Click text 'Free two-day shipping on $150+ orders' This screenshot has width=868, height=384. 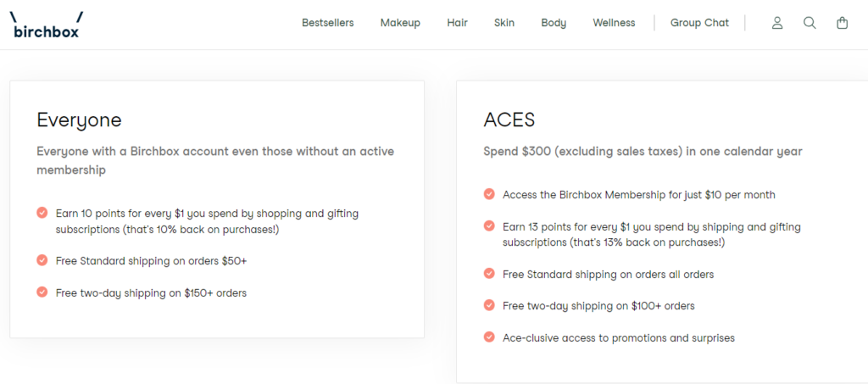click(151, 292)
